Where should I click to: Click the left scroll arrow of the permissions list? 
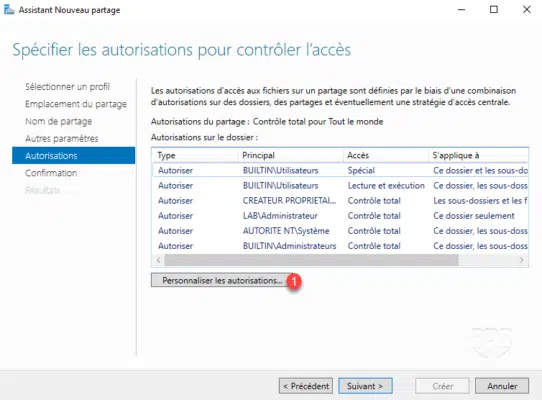(x=158, y=260)
